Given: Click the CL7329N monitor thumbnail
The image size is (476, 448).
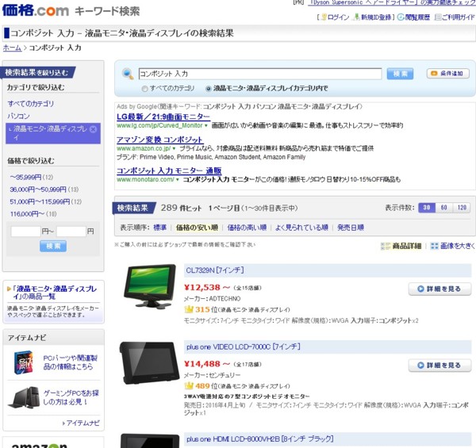Looking at the screenshot, I should click(150, 286).
